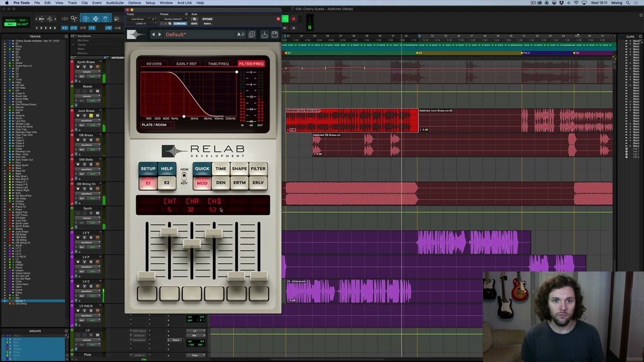Image resolution: width=644 pixels, height=362 pixels.
Task: Open the Avid Link menu
Action: [184, 3]
